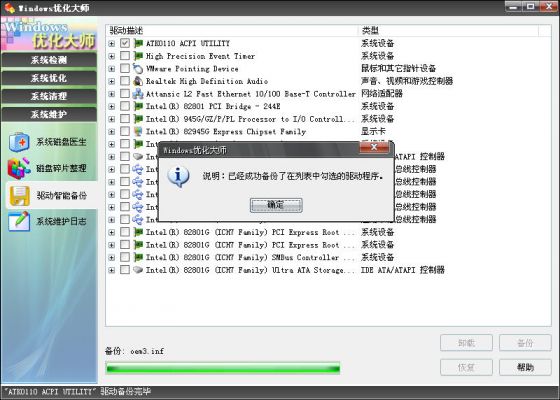Check the High Precision Event Timer checkbox

pos(125,56)
